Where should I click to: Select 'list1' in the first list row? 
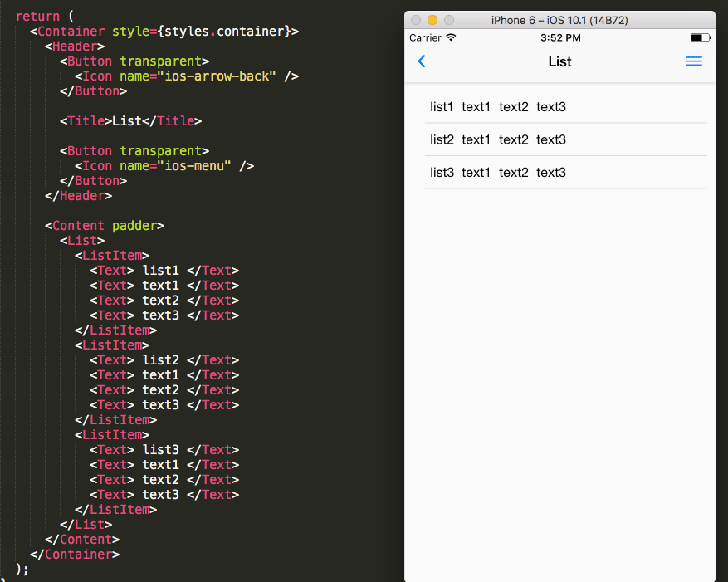pos(442,107)
